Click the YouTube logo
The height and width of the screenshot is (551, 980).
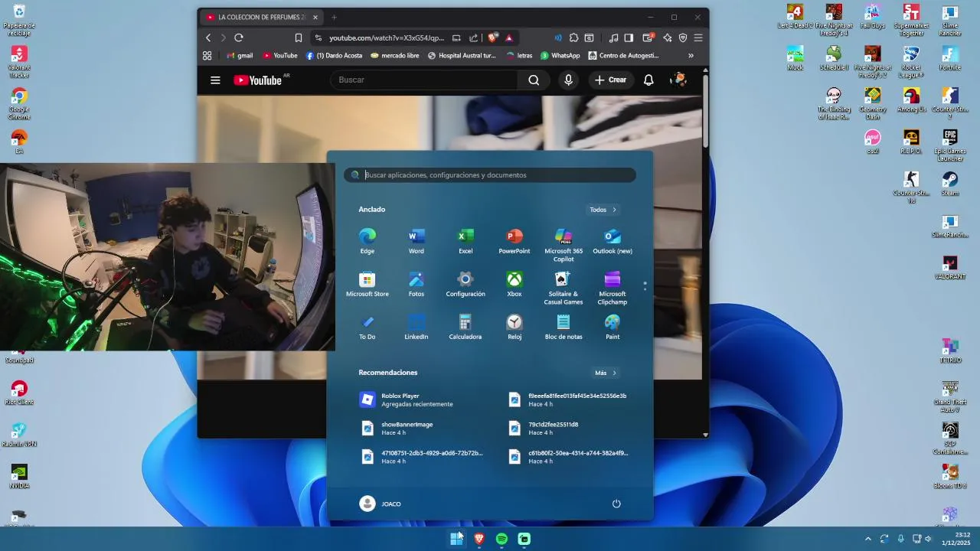tap(257, 80)
